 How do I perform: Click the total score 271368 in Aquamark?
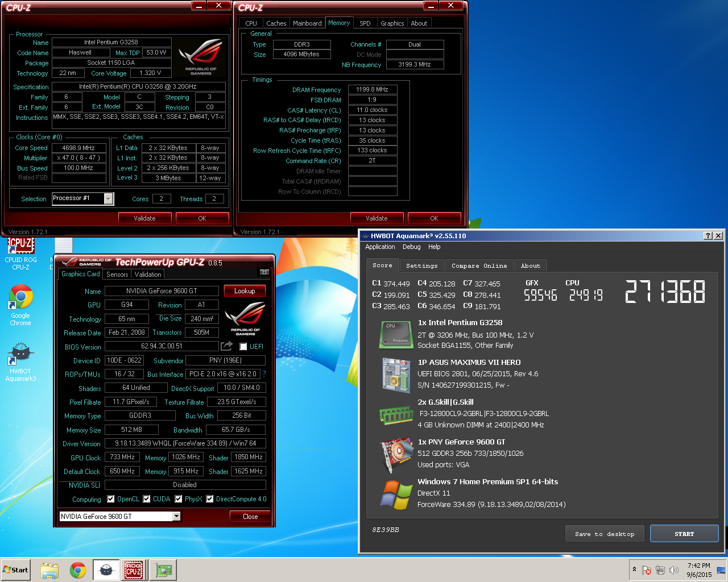pyautogui.click(x=665, y=292)
